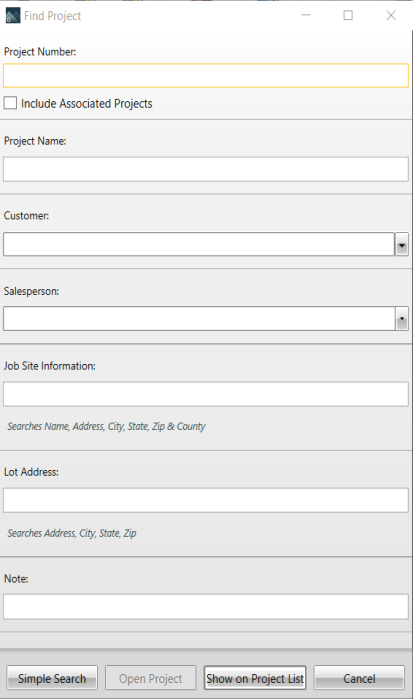Enable the Include Associated Projects checkbox

coord(10,103)
